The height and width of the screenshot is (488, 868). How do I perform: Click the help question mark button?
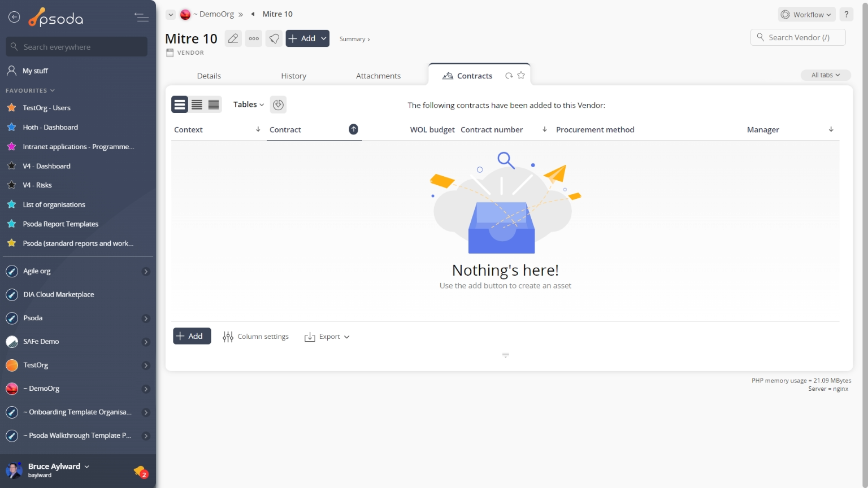(846, 15)
